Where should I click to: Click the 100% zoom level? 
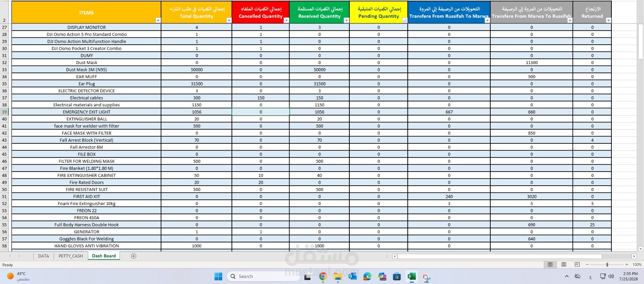pyautogui.click(x=637, y=265)
